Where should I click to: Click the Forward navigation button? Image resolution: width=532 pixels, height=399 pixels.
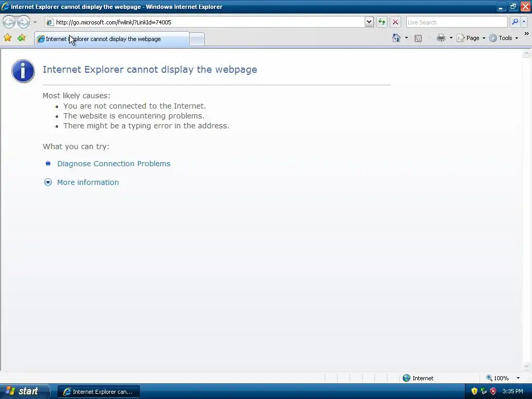(x=23, y=22)
